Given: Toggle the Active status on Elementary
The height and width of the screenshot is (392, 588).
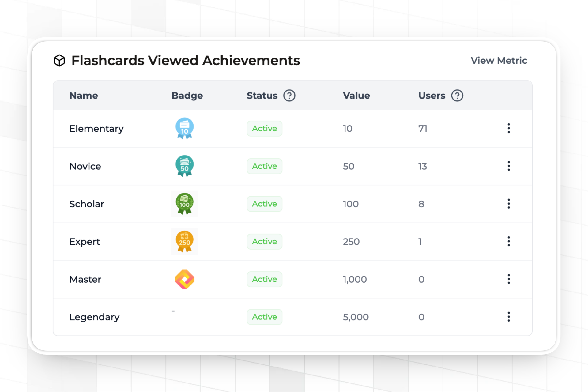Looking at the screenshot, I should pos(264,128).
